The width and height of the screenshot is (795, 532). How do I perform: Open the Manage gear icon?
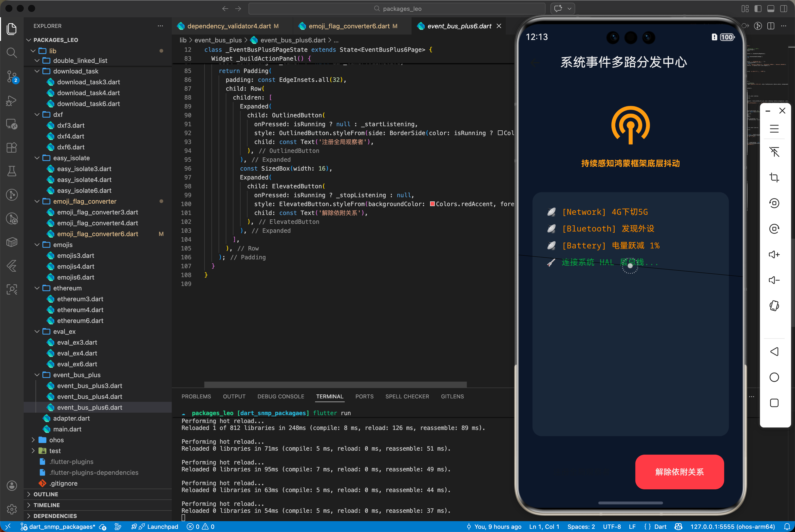click(12, 509)
